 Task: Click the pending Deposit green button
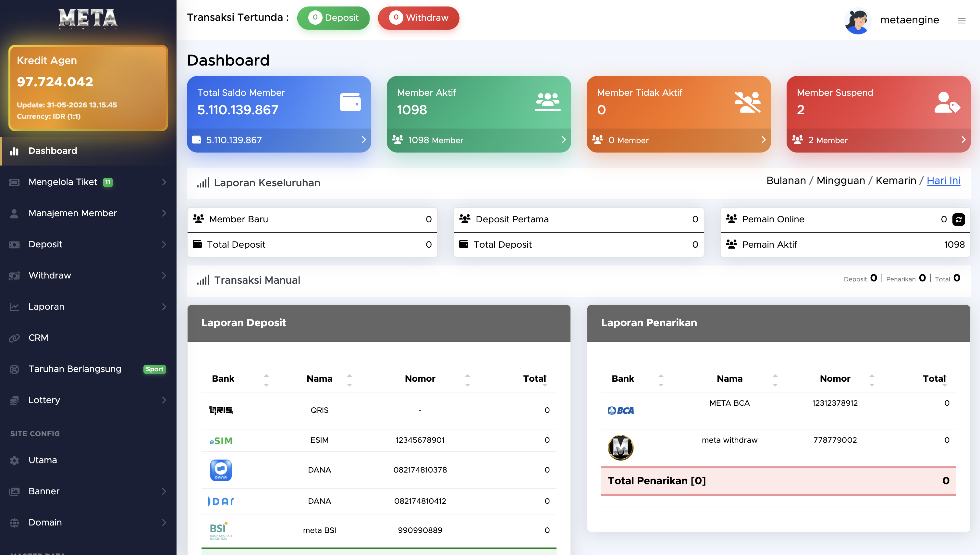tap(333, 18)
